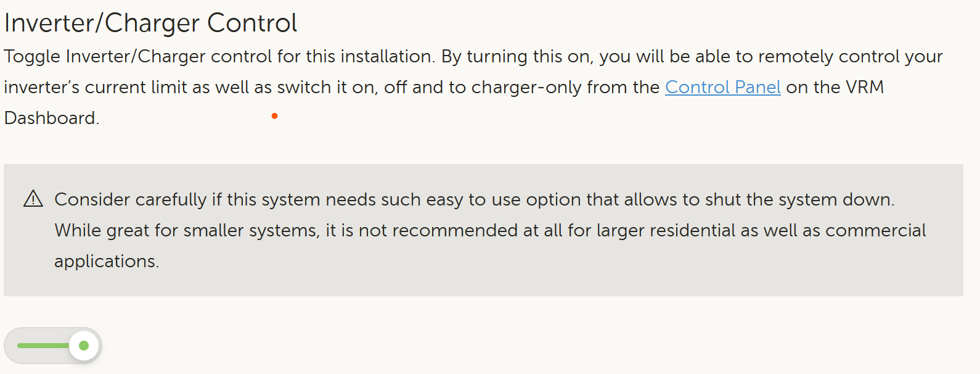Screen dimensions: 980x374
Task: Click the word 'Control' in the heading
Action: [x=252, y=23]
